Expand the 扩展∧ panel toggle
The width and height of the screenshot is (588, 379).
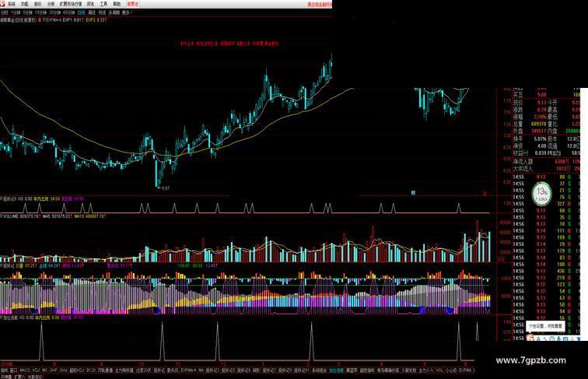click(19, 377)
